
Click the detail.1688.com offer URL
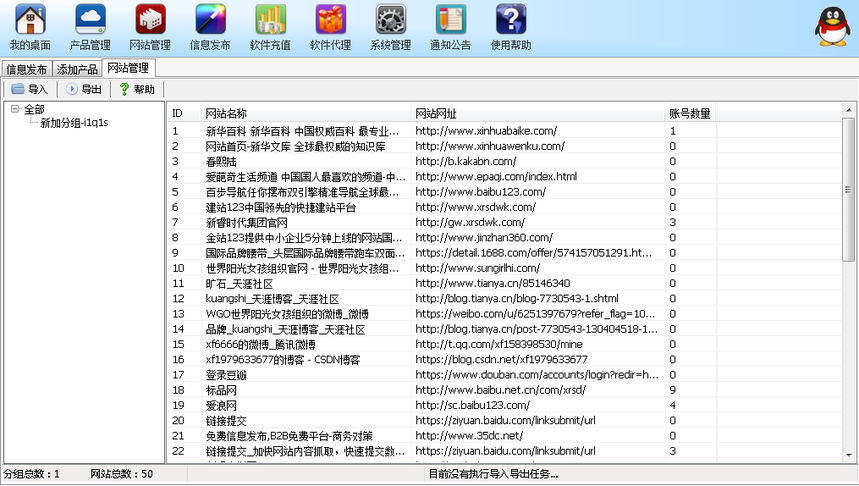[534, 253]
